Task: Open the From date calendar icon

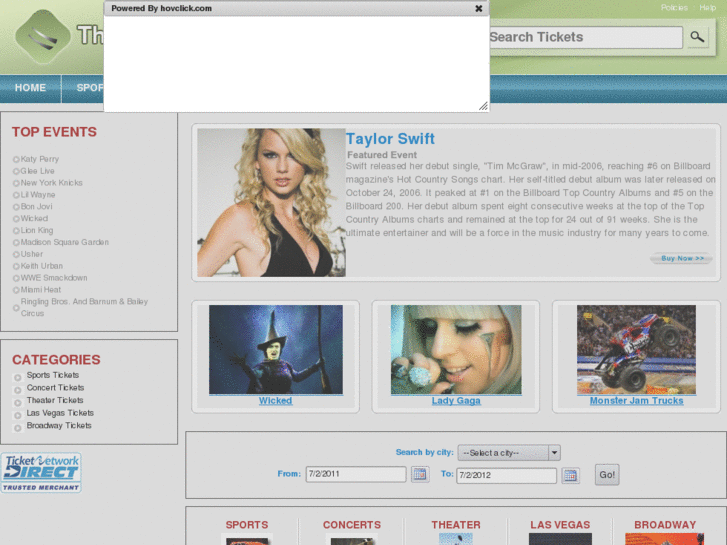Action: 420,474
